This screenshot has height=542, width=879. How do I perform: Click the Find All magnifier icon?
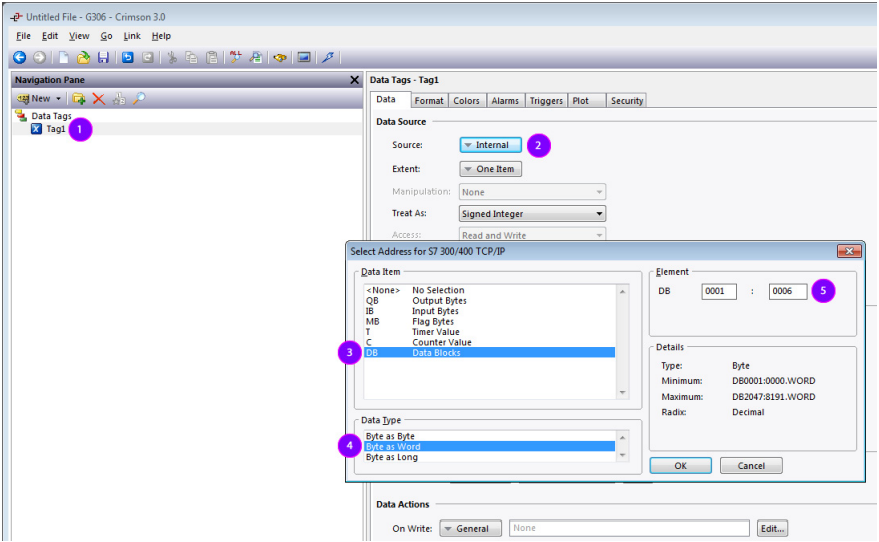(x=235, y=57)
